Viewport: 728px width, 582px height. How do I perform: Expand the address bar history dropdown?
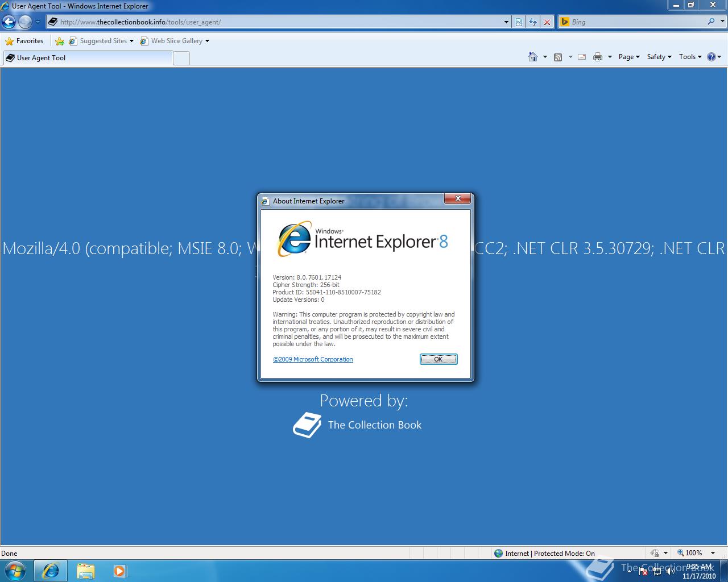pos(506,22)
